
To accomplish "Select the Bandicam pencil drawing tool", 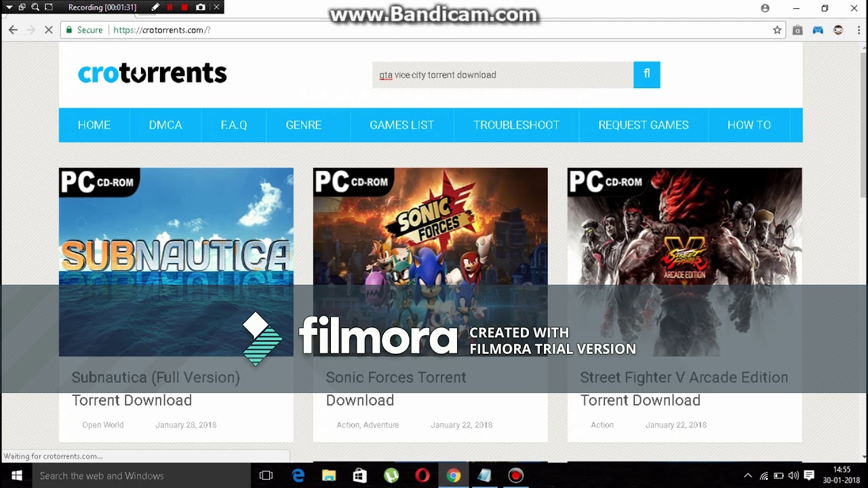I will pyautogui.click(x=155, y=7).
